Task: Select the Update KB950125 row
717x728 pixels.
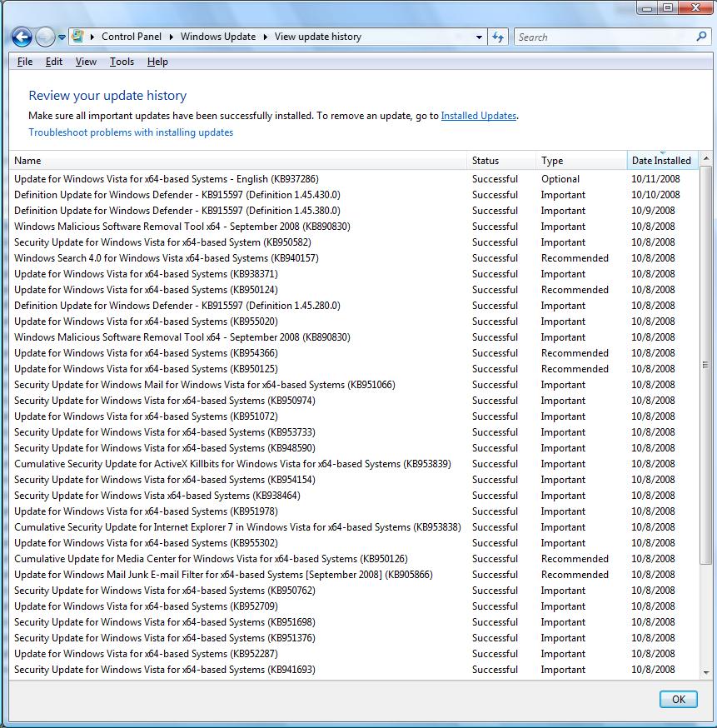Action: click(354, 369)
